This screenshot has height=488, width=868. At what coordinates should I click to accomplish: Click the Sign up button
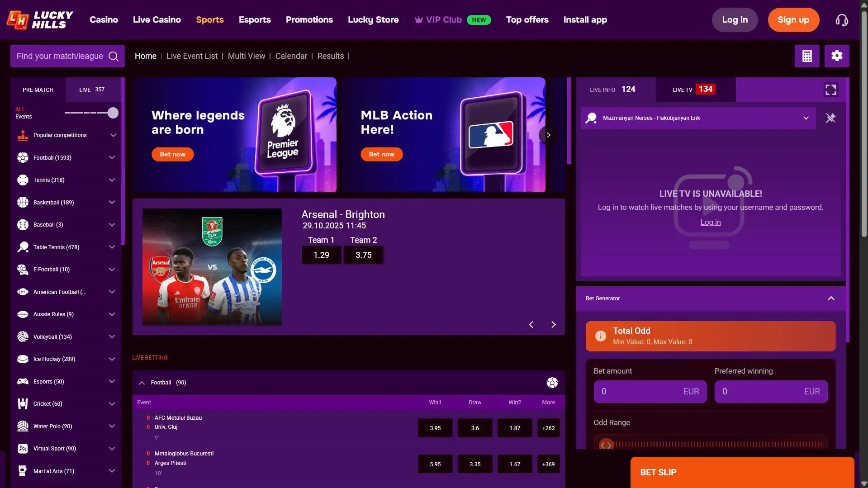coord(793,20)
